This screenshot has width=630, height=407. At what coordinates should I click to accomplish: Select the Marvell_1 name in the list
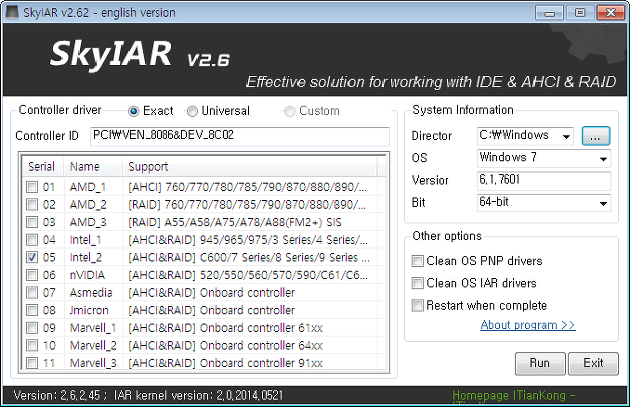pyautogui.click(x=93, y=328)
